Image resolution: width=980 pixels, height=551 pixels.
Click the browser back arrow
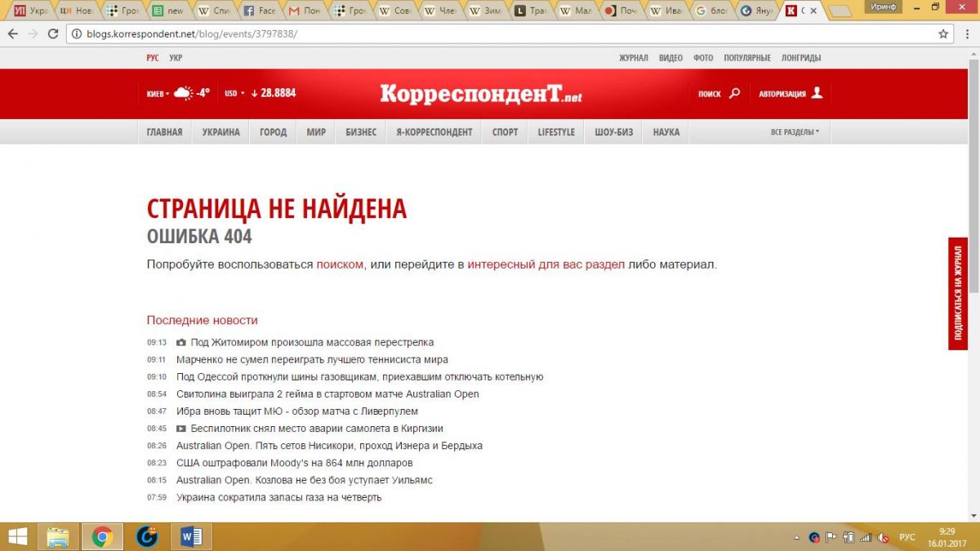[12, 34]
